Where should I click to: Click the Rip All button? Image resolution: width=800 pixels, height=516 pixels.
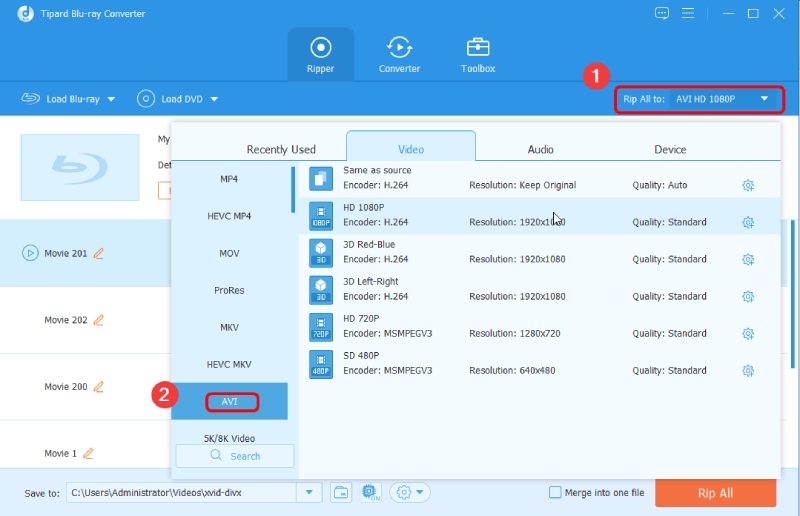pyautogui.click(x=715, y=493)
